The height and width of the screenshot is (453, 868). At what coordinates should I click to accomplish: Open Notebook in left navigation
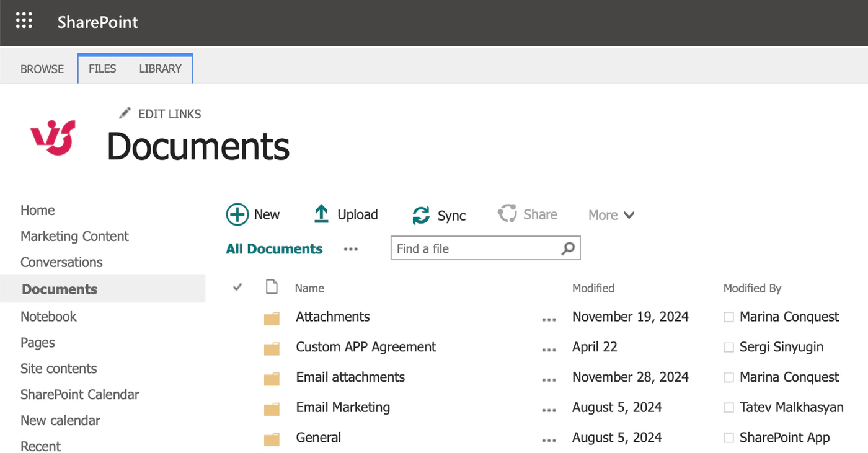click(x=48, y=316)
